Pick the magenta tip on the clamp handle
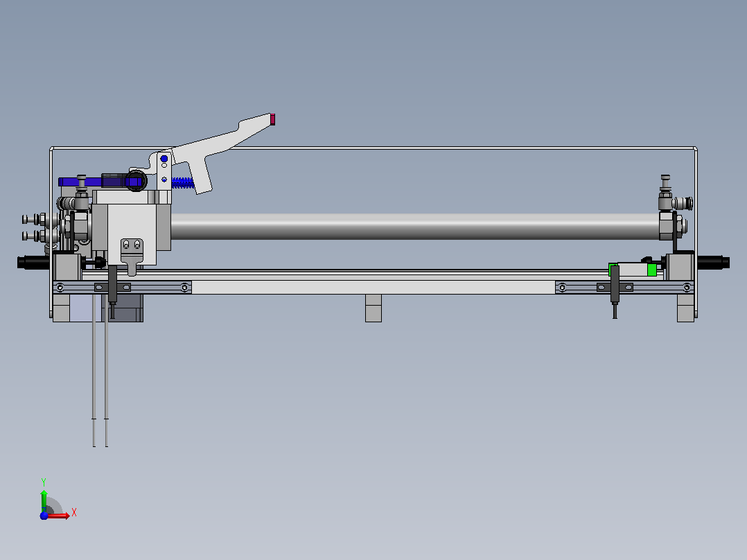 tap(272, 119)
